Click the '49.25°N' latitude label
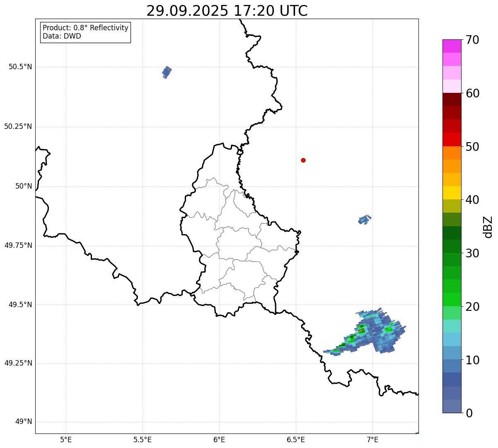Viewport: 498px width, 448px height. [18, 363]
